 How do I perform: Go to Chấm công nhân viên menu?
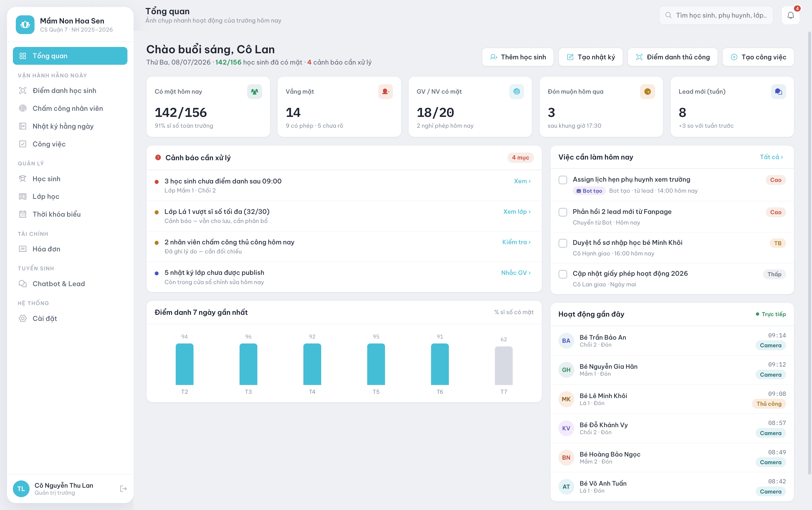click(x=70, y=108)
